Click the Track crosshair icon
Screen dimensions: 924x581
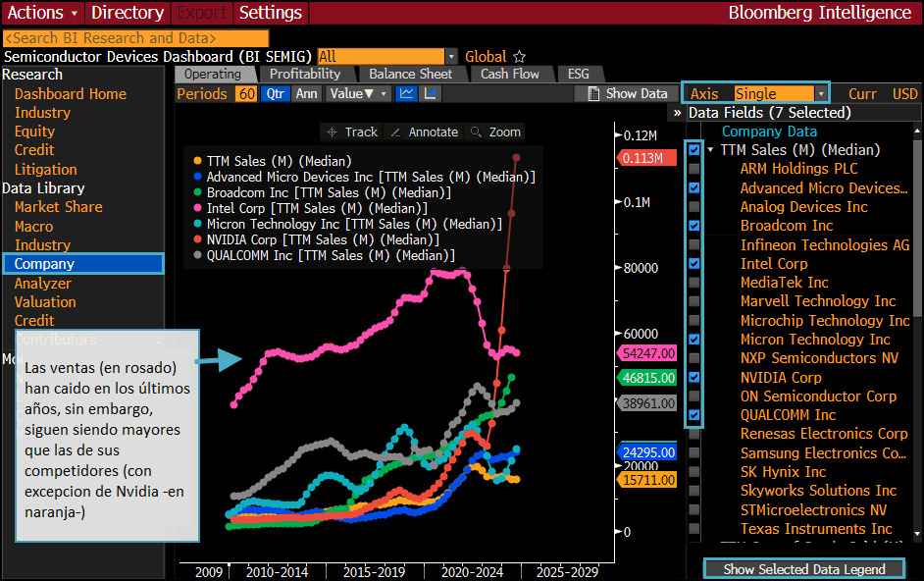[332, 132]
